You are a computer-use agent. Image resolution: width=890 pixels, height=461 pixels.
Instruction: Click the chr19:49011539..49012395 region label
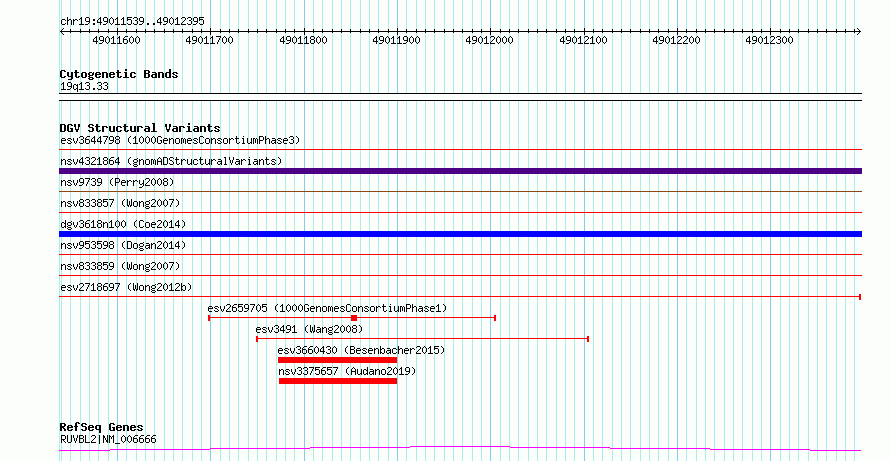[x=132, y=22]
